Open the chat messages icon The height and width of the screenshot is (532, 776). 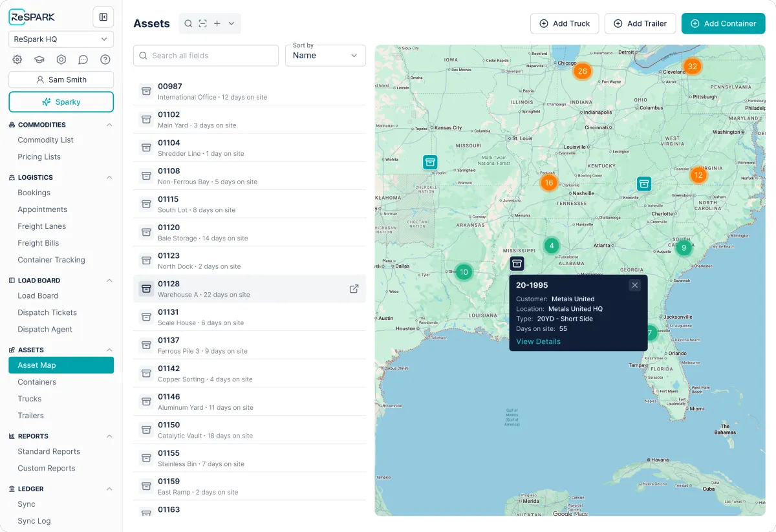coord(83,59)
